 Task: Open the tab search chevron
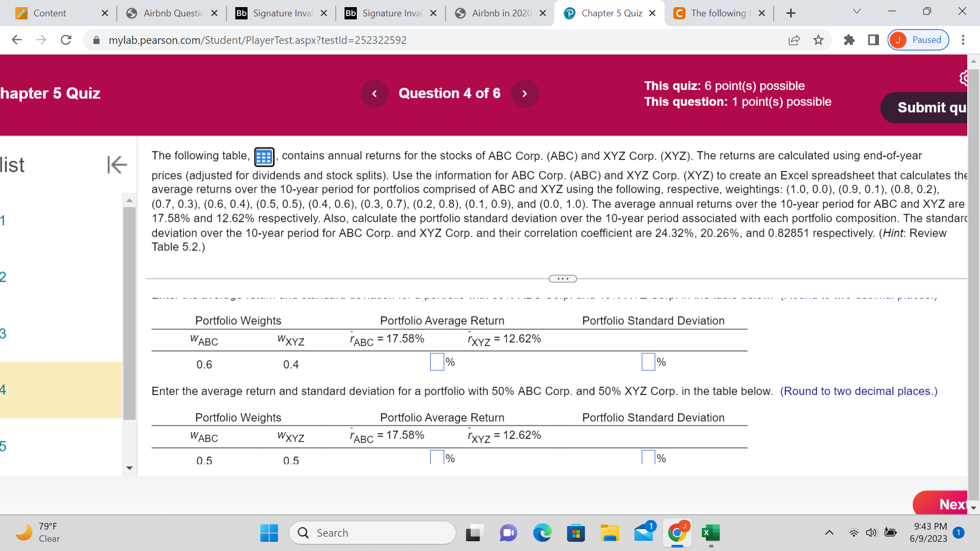click(x=856, y=11)
